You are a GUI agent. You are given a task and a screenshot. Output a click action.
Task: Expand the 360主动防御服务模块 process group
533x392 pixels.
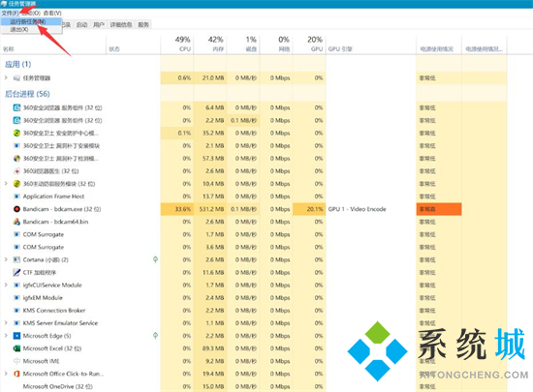click(6, 183)
